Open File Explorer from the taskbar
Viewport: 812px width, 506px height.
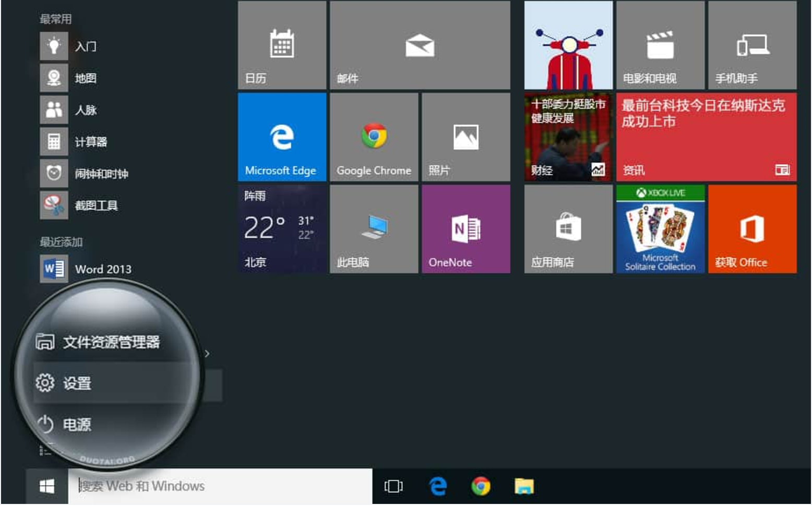pyautogui.click(x=524, y=486)
